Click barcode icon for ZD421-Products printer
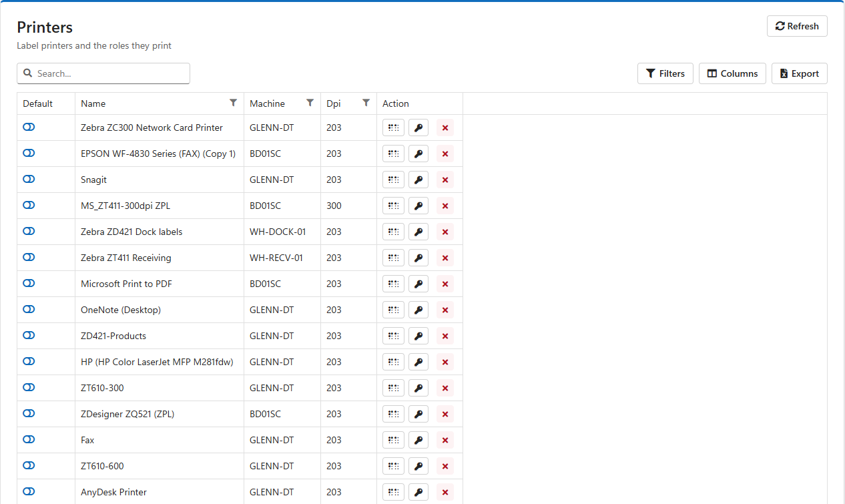 click(393, 336)
